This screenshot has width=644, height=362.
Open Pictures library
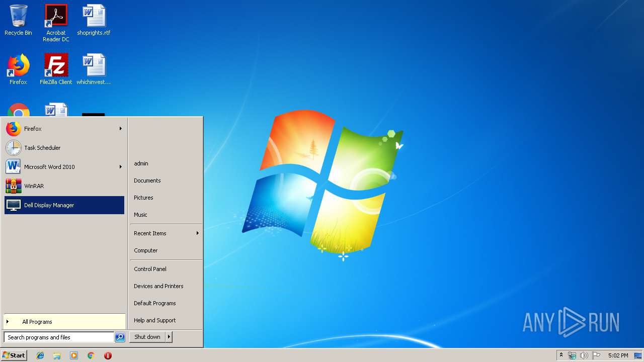point(166,198)
